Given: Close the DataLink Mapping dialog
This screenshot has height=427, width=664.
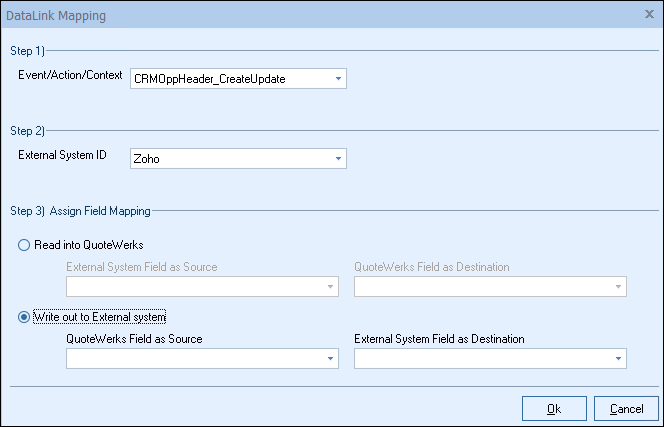Looking at the screenshot, I should [x=648, y=16].
